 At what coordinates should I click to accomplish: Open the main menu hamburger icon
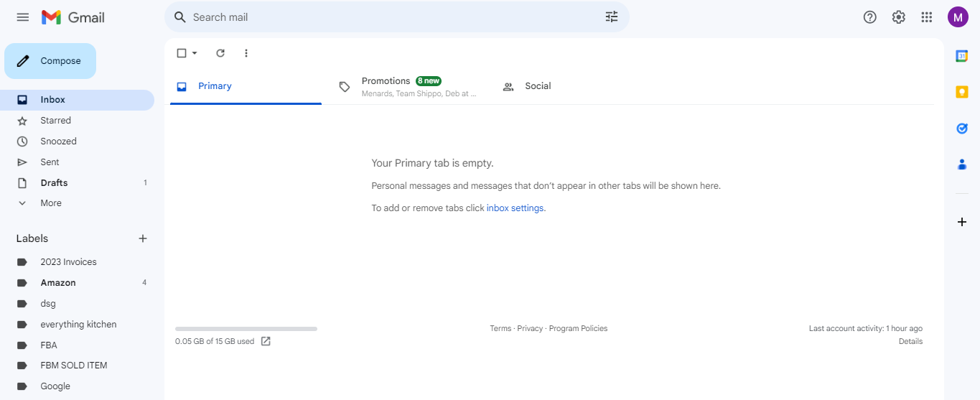[23, 17]
